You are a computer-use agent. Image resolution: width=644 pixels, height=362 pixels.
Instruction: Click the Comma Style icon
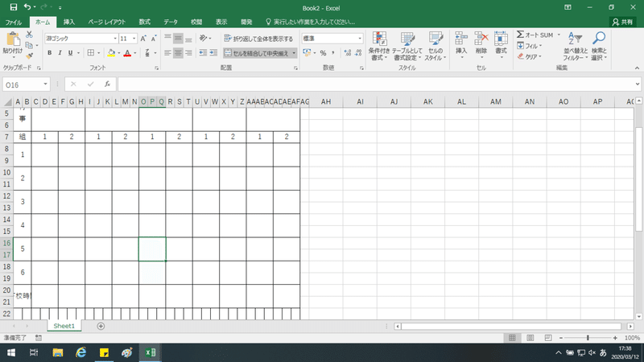(x=333, y=53)
